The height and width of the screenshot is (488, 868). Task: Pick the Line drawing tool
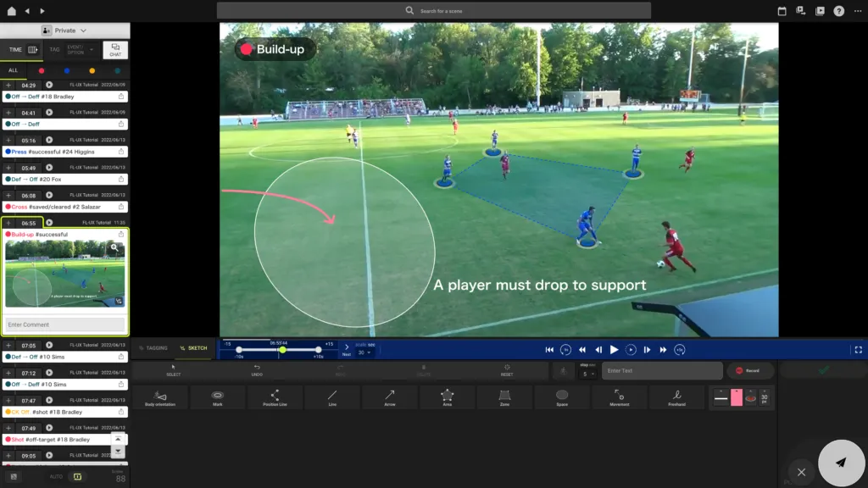point(332,397)
